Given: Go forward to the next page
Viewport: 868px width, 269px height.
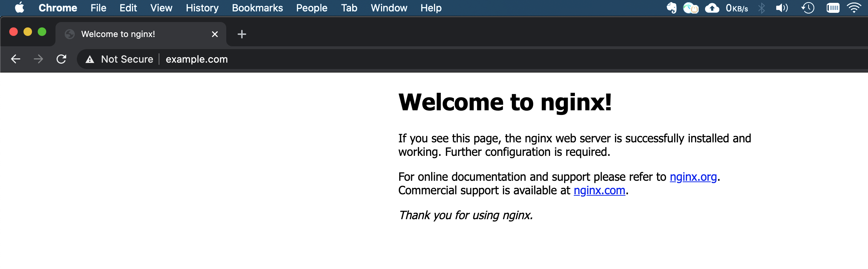Looking at the screenshot, I should pyautogui.click(x=38, y=59).
